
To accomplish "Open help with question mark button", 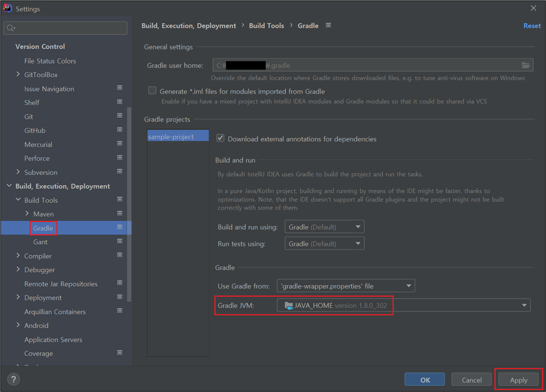I will 13,379.
